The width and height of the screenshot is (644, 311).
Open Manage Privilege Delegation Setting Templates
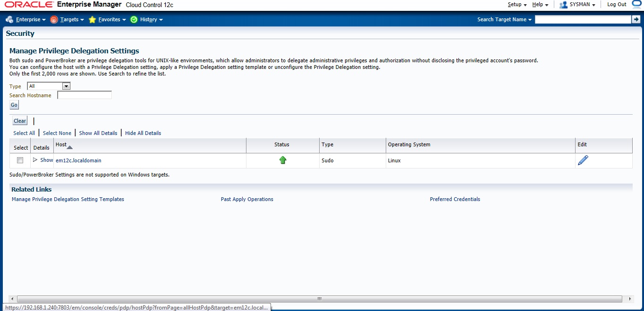click(68, 199)
